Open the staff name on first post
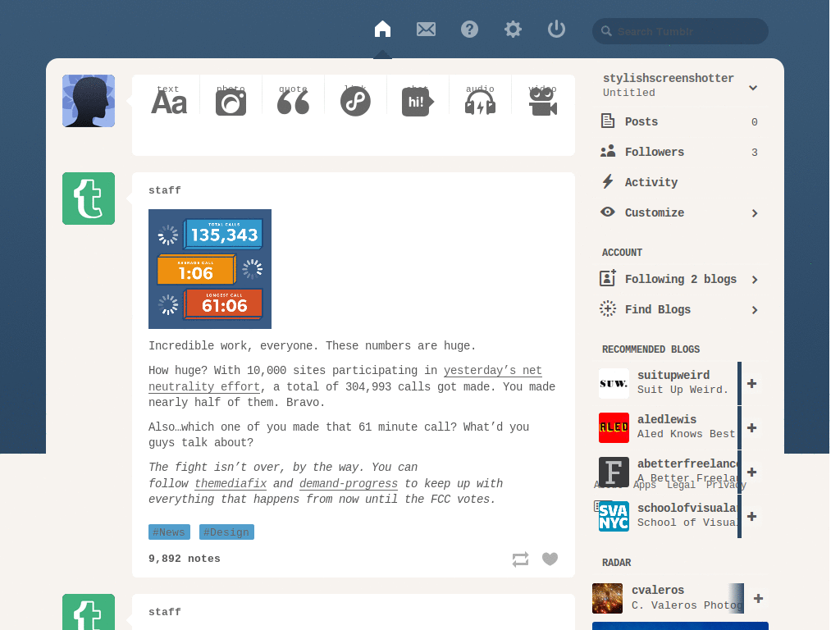 pos(164,190)
